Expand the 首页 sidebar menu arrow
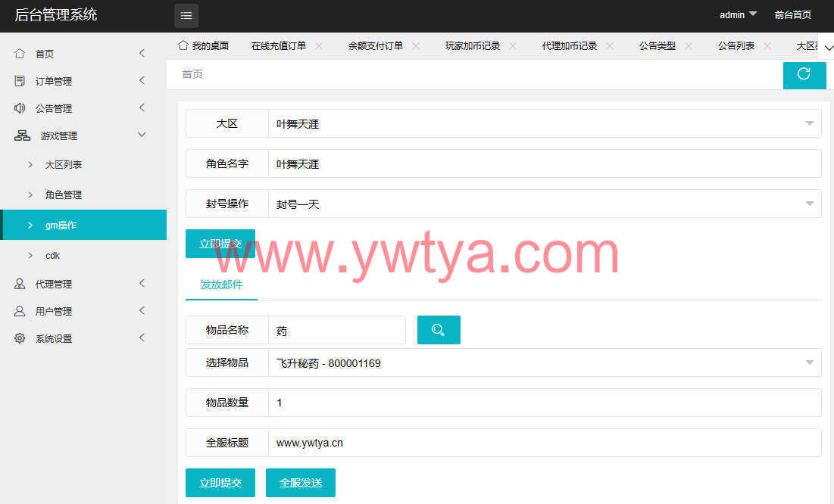 click(x=142, y=53)
